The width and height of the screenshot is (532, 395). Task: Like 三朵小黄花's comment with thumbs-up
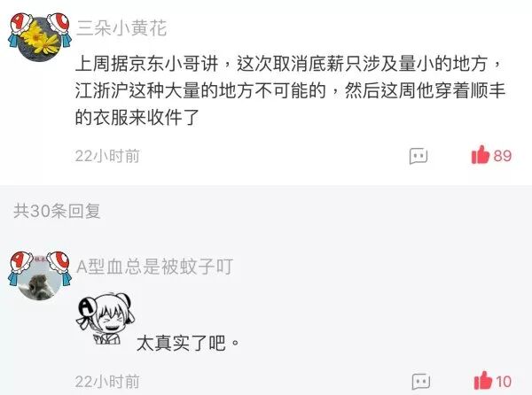point(481,155)
